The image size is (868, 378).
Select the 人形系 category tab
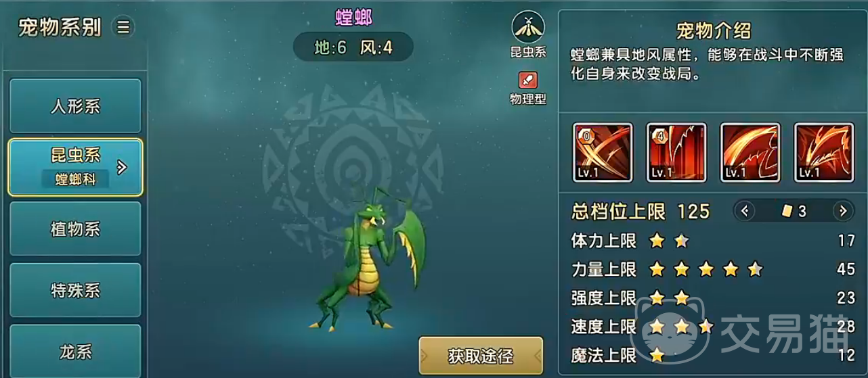click(x=75, y=106)
